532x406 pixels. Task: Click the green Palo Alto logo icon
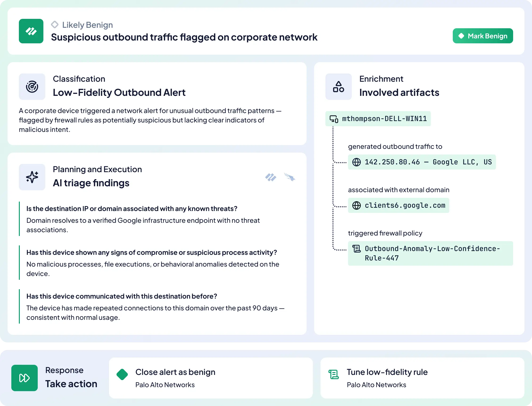pos(31,31)
